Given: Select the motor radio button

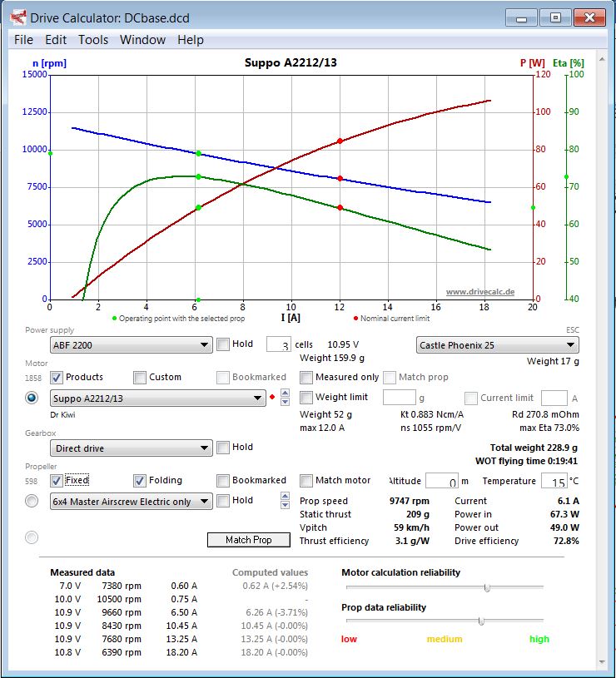Looking at the screenshot, I should pos(32,398).
